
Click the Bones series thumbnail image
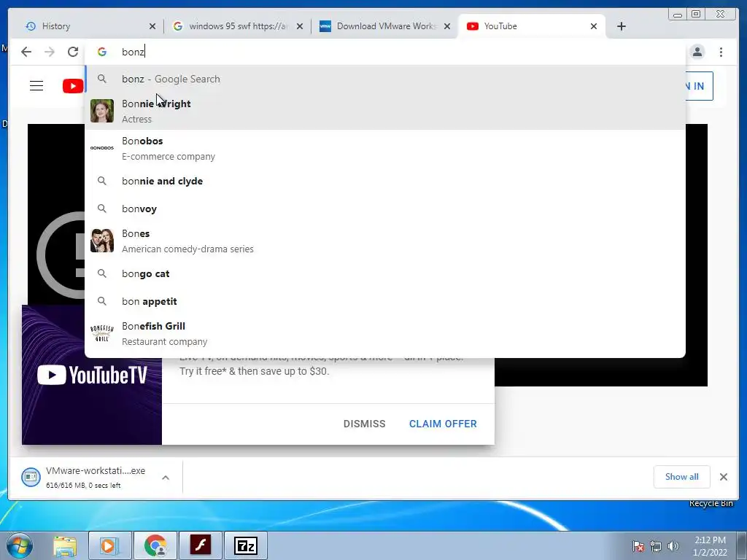102,241
